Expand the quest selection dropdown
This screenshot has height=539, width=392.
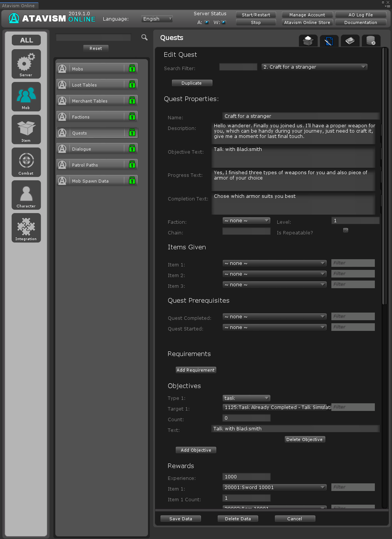(314, 67)
